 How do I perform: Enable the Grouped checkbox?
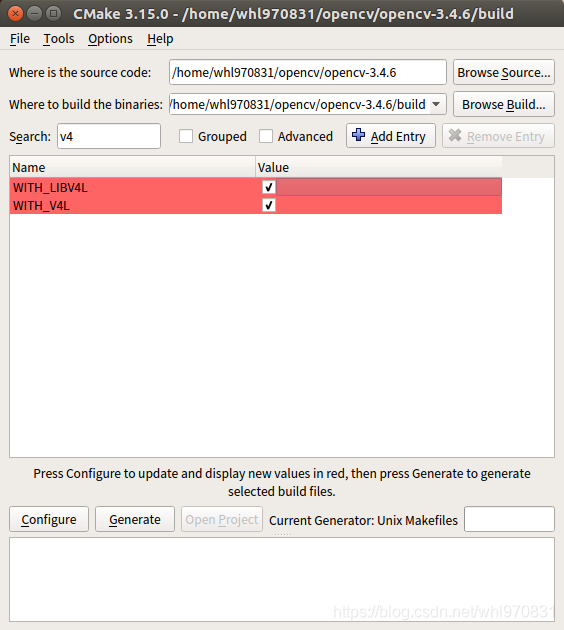click(x=186, y=137)
